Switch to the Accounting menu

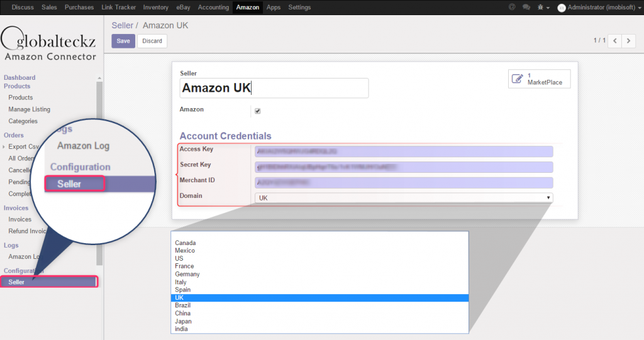[x=213, y=8]
